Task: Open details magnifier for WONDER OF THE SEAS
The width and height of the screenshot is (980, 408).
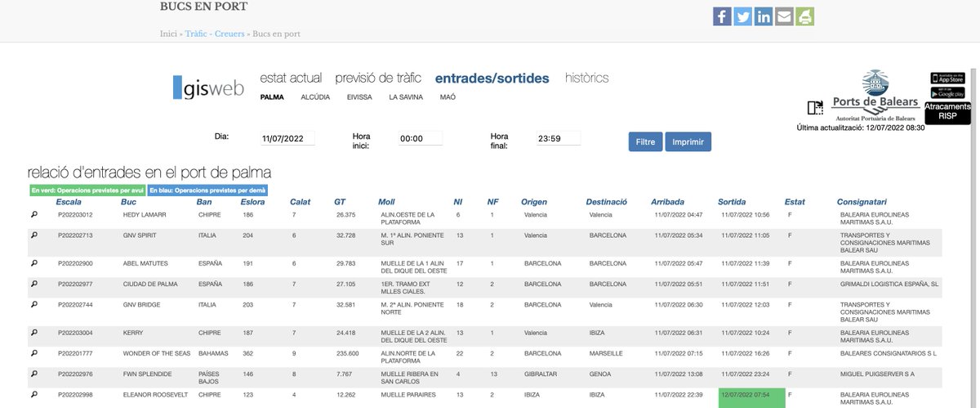Action: (x=34, y=353)
